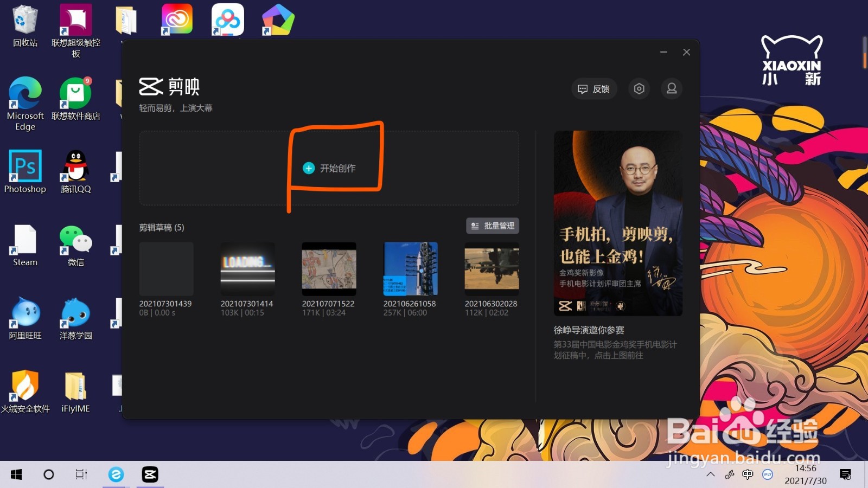Viewport: 868px width, 488px height.
Task: Toggle the 中 input method indicator
Action: point(748,474)
